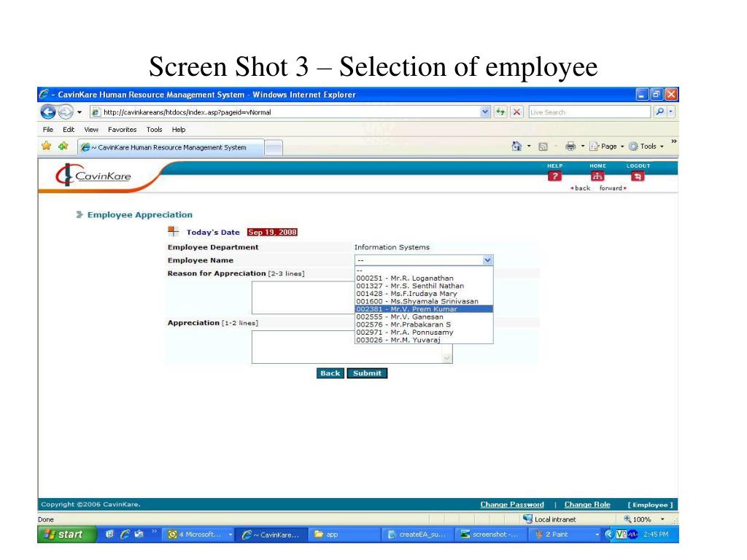747x560 pixels.
Task: Expand the address bar history dropdown
Action: pos(485,112)
